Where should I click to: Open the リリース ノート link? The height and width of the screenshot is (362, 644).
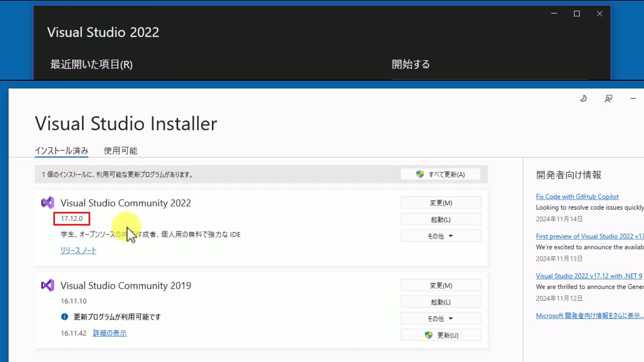click(78, 250)
